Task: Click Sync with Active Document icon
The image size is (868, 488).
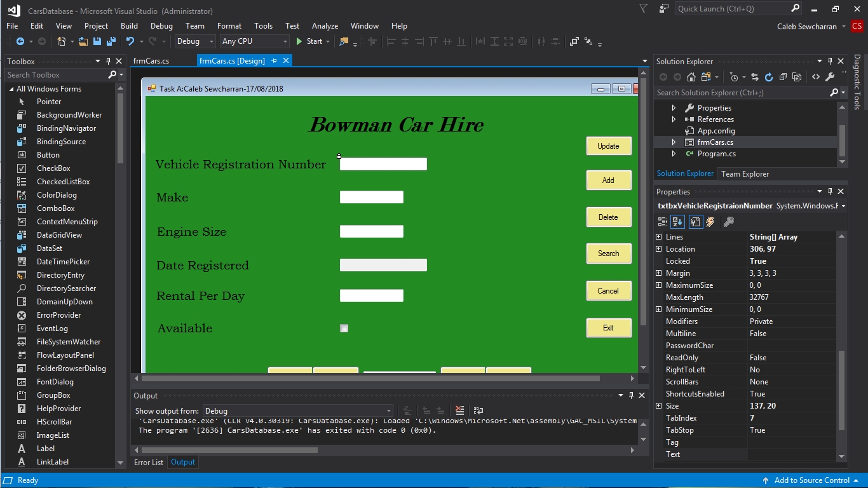Action: (x=754, y=77)
